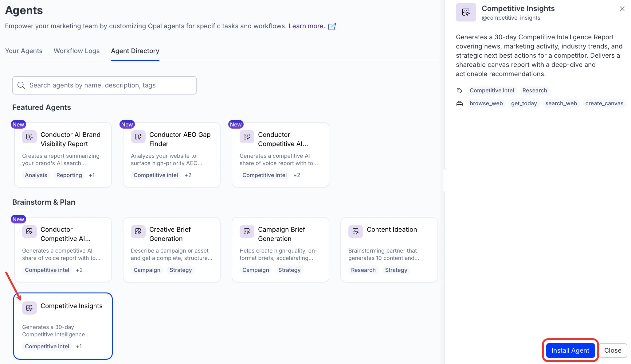
Task: Click the tag icon in the details panel
Action: (x=460, y=91)
